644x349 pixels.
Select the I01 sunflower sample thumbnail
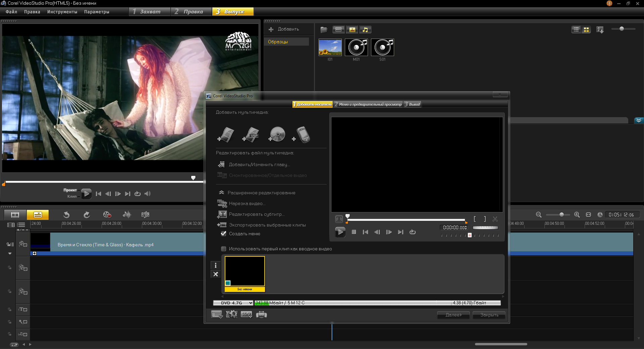[330, 47]
